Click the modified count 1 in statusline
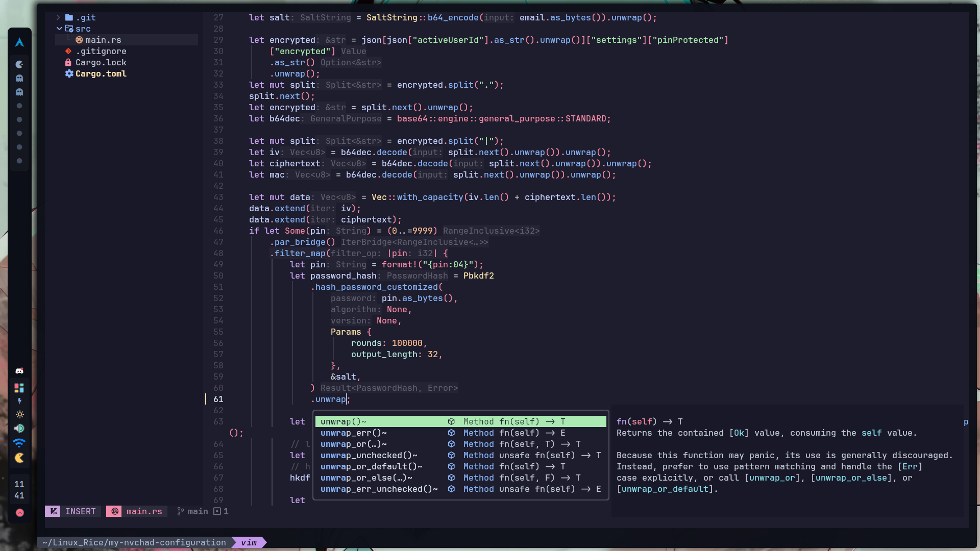 (221, 511)
